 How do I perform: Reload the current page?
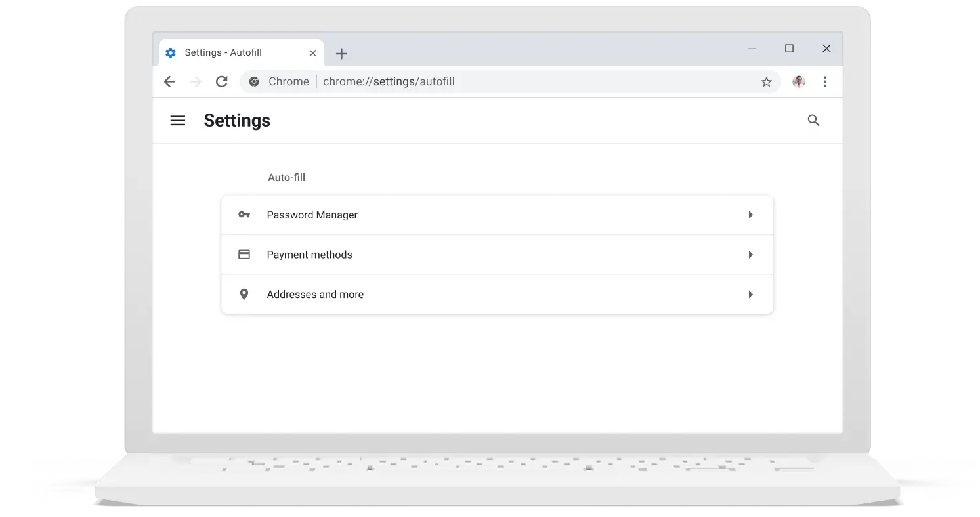tap(222, 82)
